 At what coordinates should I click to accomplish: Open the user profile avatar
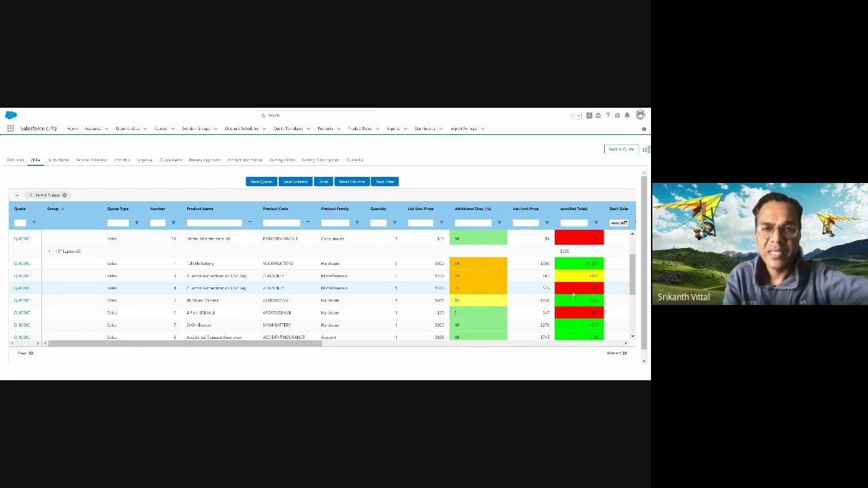pyautogui.click(x=640, y=115)
